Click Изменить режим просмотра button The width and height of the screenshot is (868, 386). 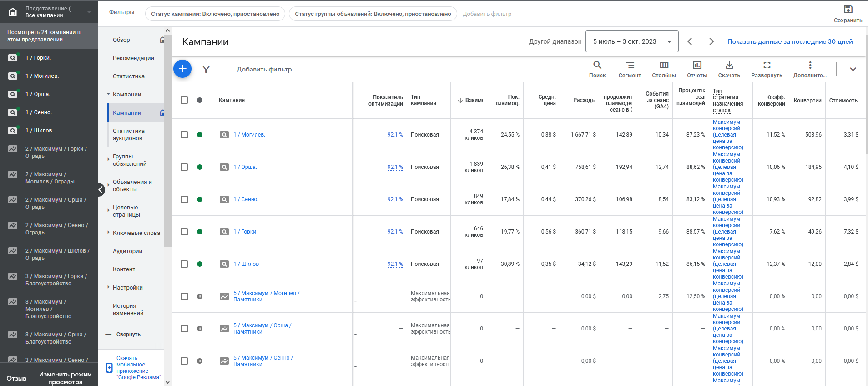tap(66, 378)
